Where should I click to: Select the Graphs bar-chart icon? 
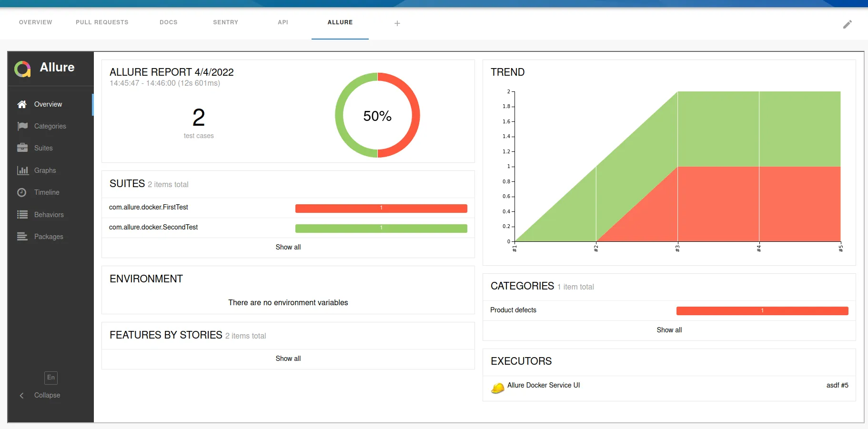point(22,170)
